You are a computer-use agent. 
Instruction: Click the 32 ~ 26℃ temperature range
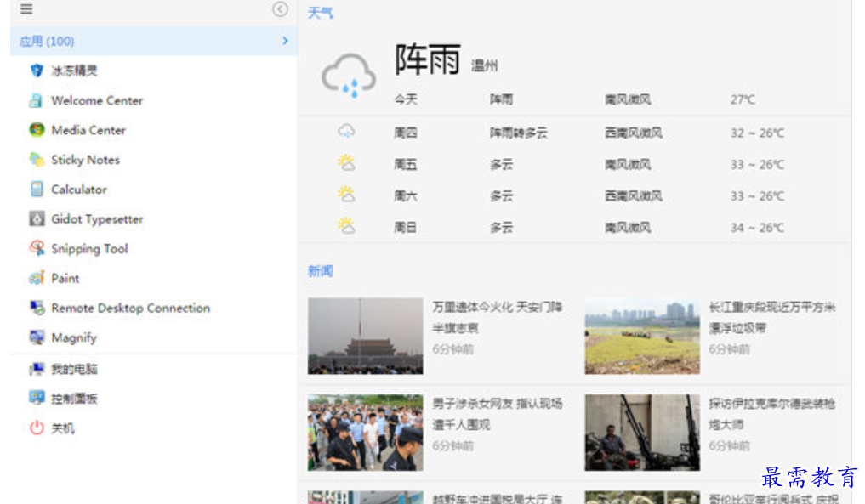coord(758,133)
